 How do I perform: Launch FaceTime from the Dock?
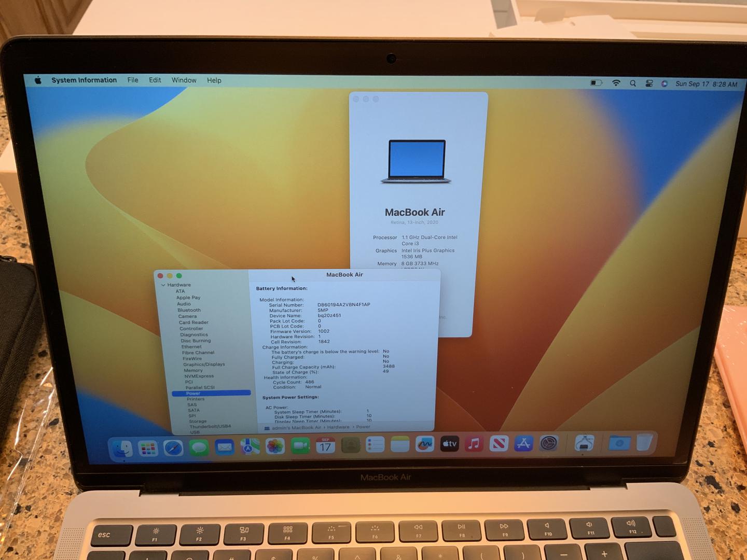tap(300, 446)
